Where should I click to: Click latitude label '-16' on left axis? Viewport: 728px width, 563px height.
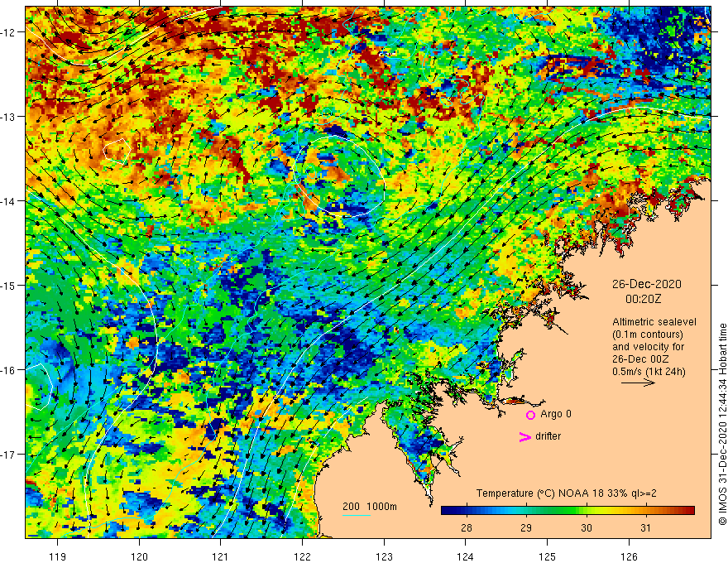(9, 370)
